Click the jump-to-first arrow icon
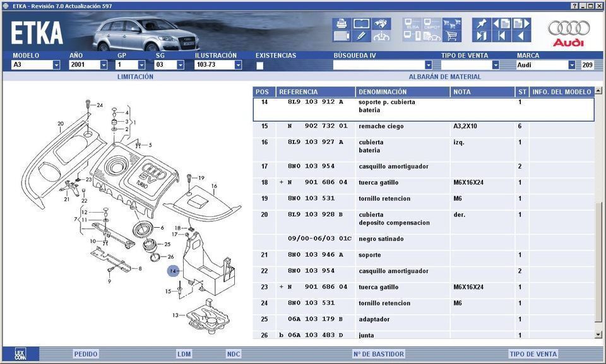The image size is (606, 364). [x=501, y=36]
